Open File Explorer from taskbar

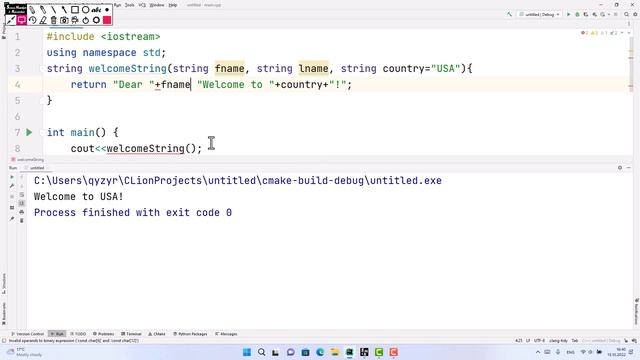point(335,352)
